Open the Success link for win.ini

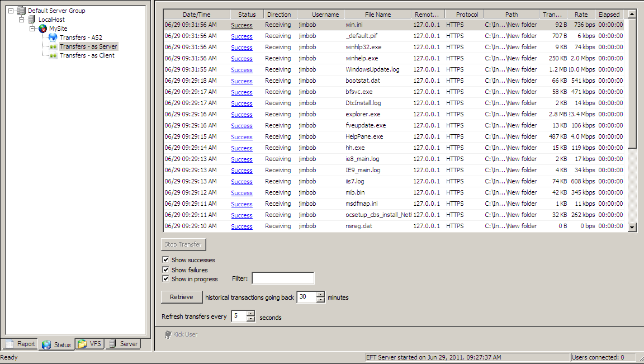tap(241, 25)
